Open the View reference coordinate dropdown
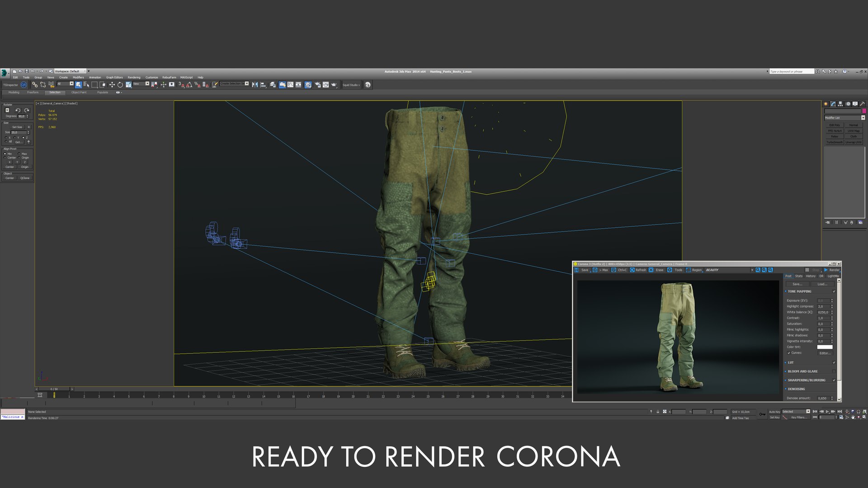Image resolution: width=868 pixels, height=488 pixels. (x=141, y=84)
